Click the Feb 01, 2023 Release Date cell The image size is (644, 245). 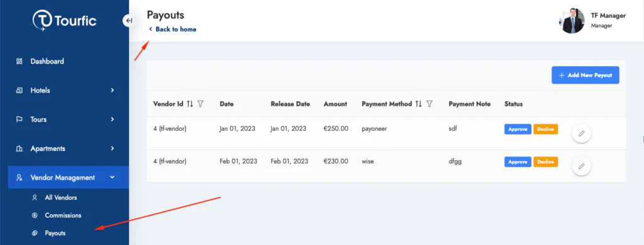pyautogui.click(x=289, y=162)
